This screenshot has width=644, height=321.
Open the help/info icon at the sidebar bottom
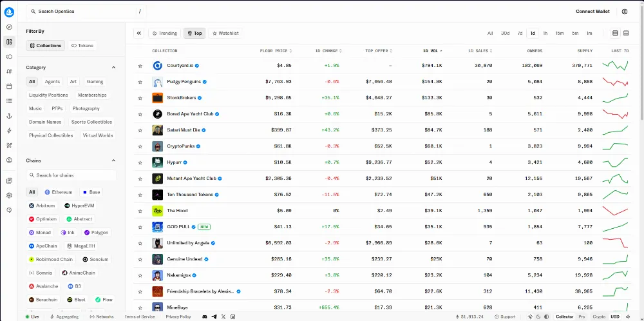(9, 210)
